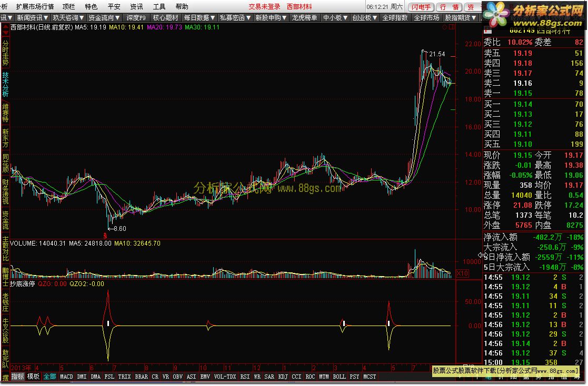Select 鹏博士 sidebar tab
This screenshot has width=588, height=386.
pos(5,277)
